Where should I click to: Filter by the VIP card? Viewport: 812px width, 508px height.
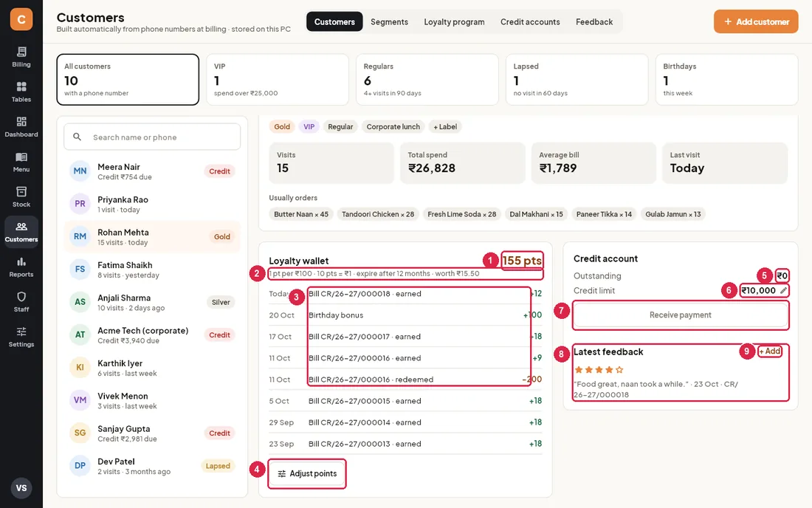[x=278, y=79]
